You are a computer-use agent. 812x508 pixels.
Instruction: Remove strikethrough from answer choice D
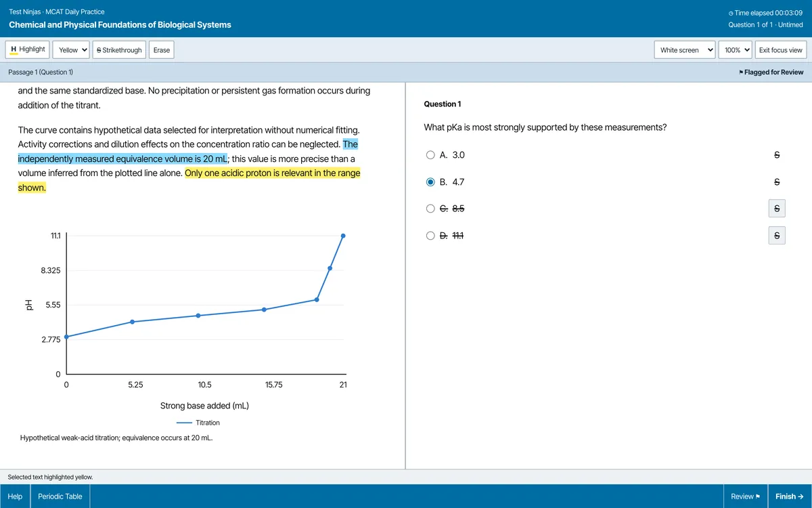coord(777,236)
